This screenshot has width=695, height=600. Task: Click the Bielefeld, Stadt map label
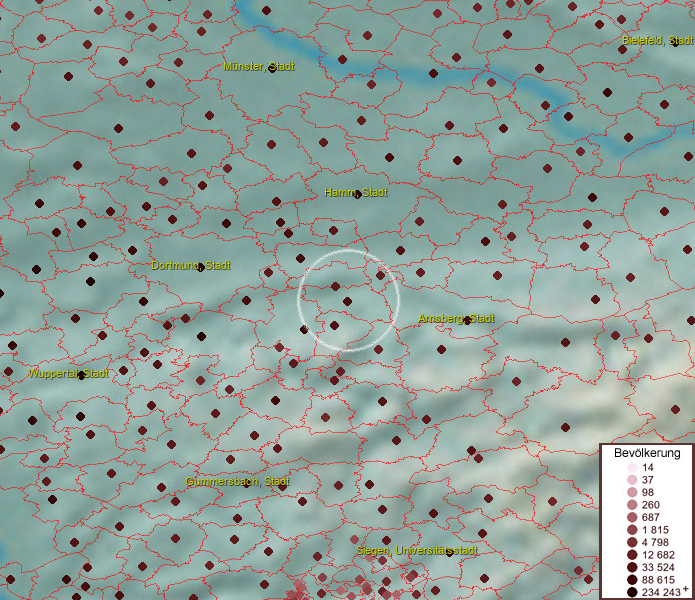click(x=657, y=41)
